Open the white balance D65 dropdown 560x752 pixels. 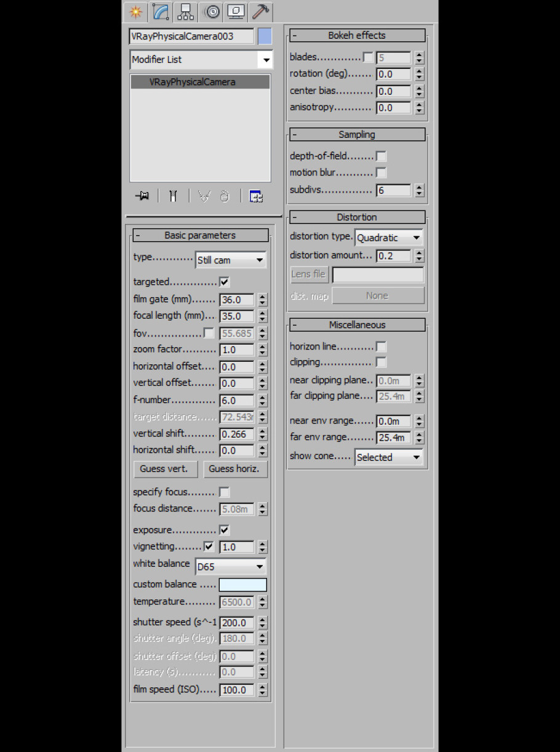click(x=231, y=566)
